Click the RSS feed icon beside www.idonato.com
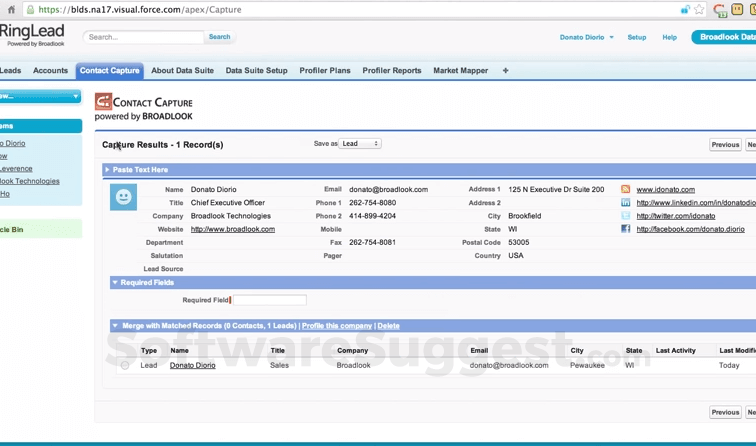Viewport: 756px width, 446px height. tap(626, 189)
